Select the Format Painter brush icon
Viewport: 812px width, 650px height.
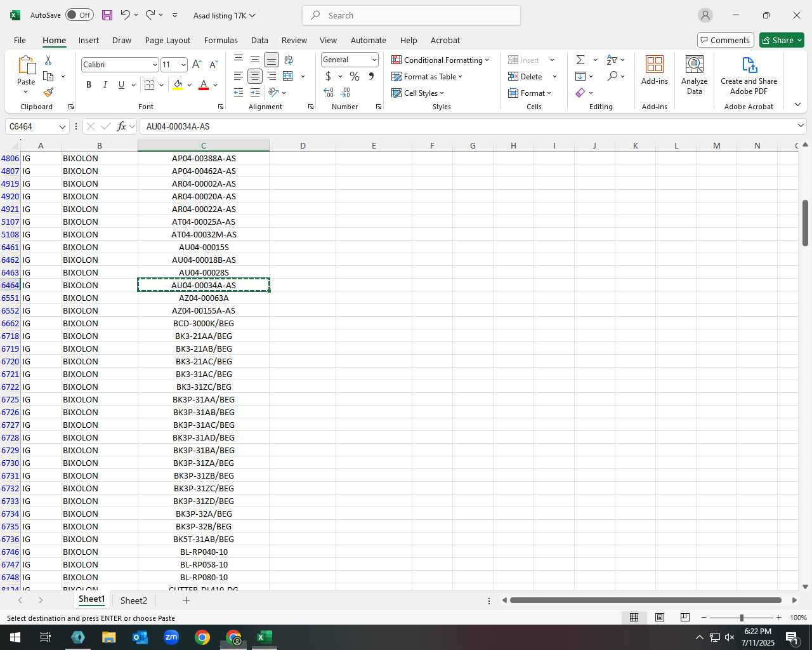pos(48,93)
